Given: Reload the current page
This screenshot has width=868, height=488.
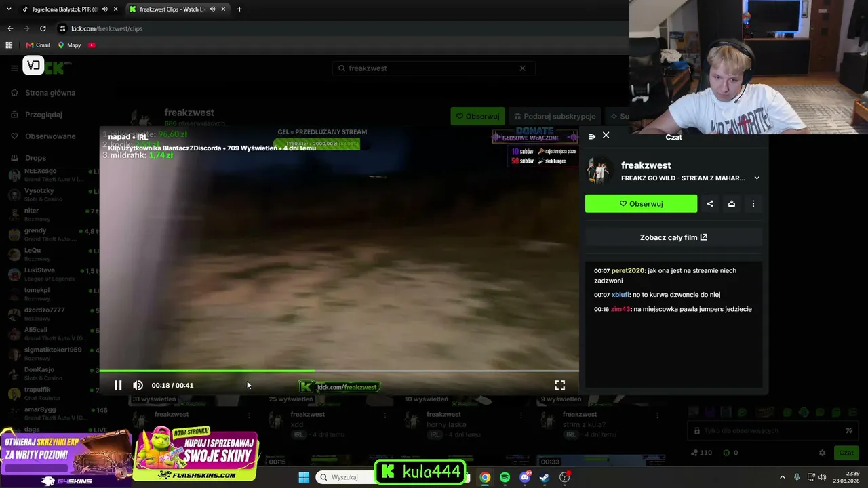Looking at the screenshot, I should click(x=43, y=28).
